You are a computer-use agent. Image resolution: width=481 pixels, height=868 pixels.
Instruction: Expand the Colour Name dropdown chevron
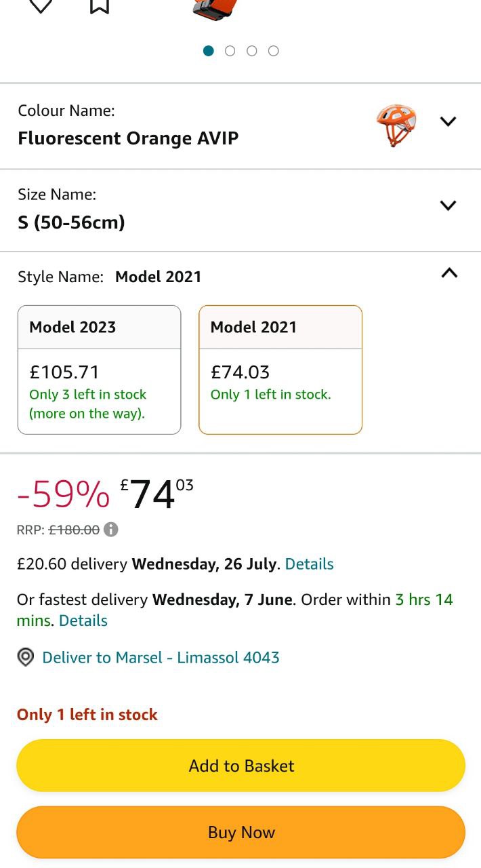click(448, 122)
